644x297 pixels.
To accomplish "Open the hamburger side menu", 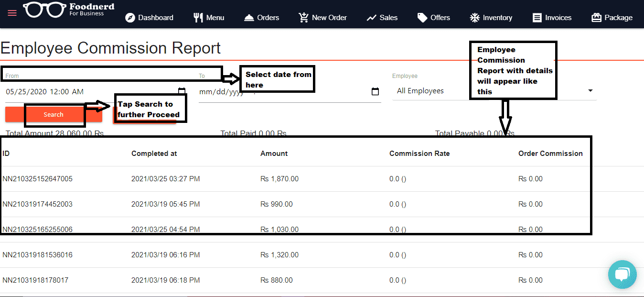I will click(x=12, y=13).
